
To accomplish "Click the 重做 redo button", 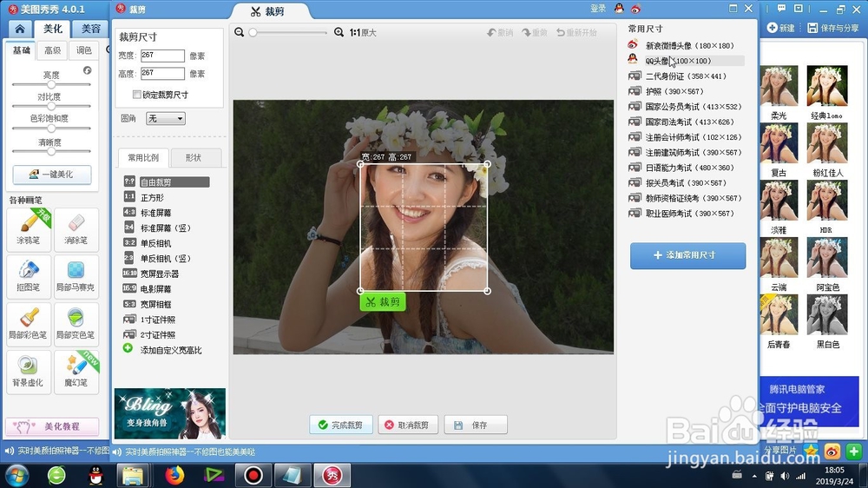I will click(x=534, y=33).
